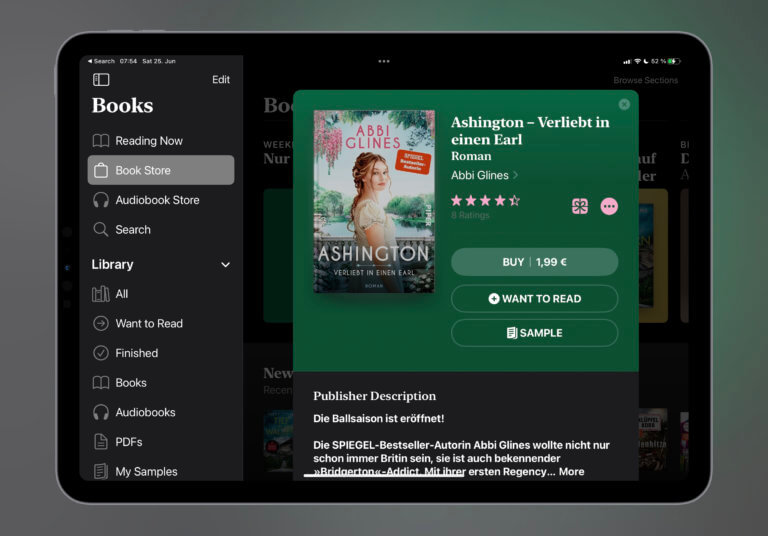
Task: Click the Books open-book icon in Library
Action: [101, 383]
